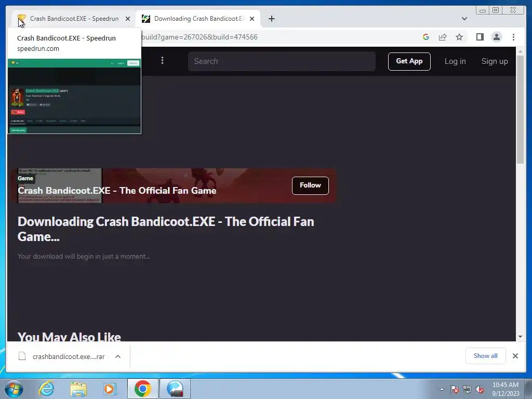Viewport: 532px width, 399px height.
Task: Click the page vertical scrollbar thumb
Action: click(520, 110)
